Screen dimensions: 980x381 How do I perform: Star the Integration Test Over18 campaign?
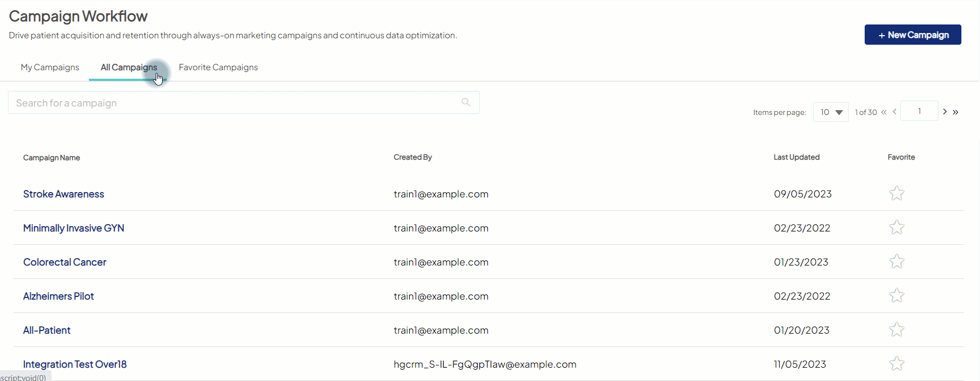(897, 363)
